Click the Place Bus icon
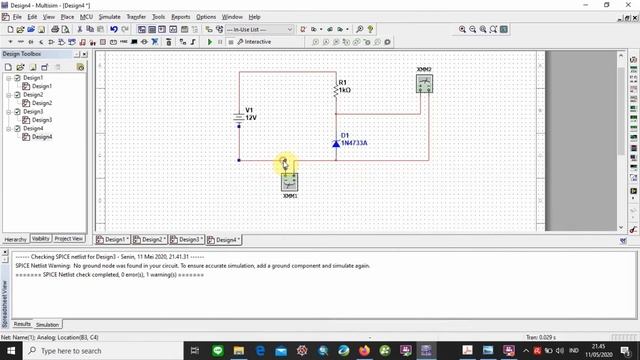 point(193,42)
